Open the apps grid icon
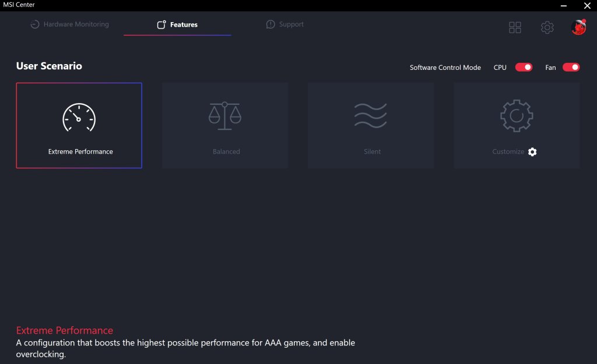 [515, 27]
